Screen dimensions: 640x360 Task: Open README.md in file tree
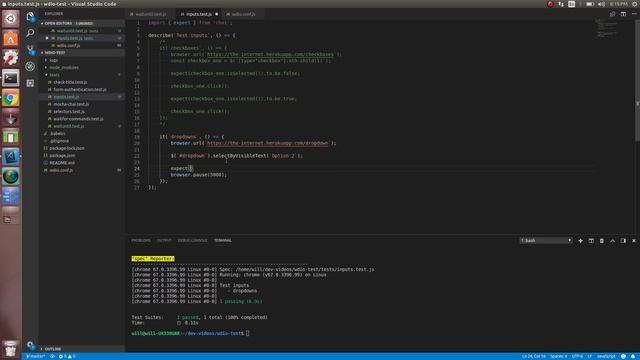click(82, 163)
